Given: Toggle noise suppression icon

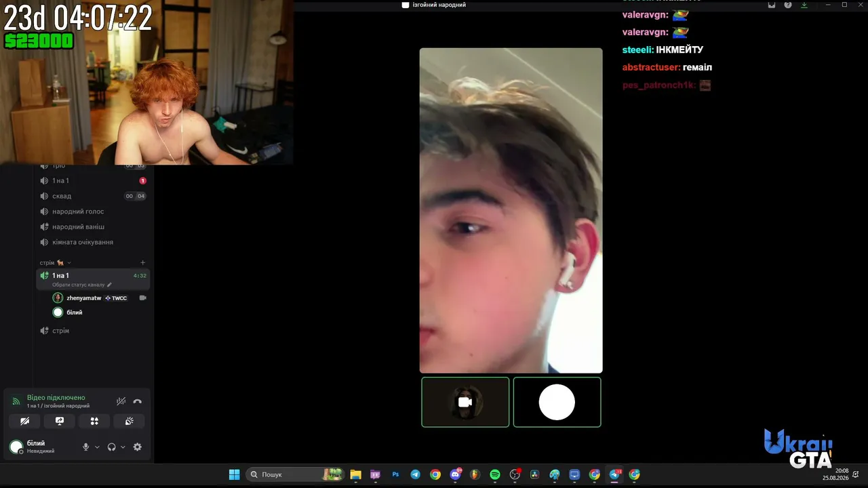Looking at the screenshot, I should pos(121,401).
